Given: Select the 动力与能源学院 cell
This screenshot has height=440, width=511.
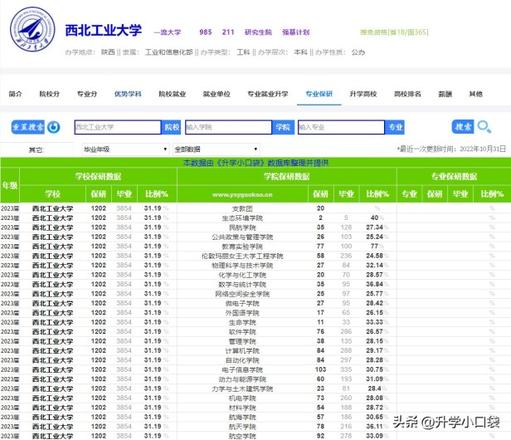Looking at the screenshot, I should (x=242, y=379).
